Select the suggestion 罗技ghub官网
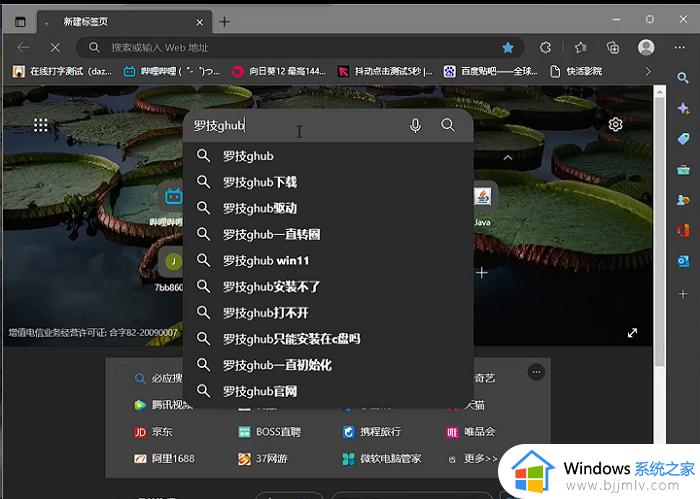Image resolution: width=700 pixels, height=499 pixels. click(328, 391)
